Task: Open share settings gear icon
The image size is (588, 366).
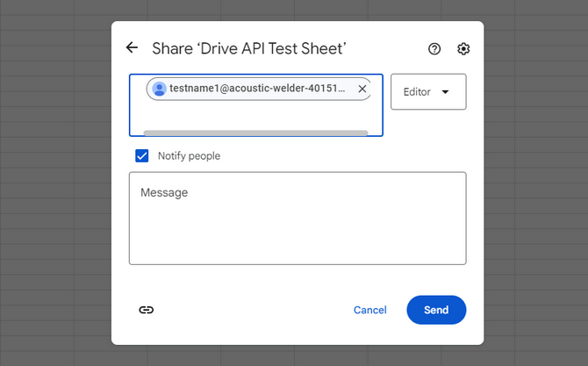Action: [x=463, y=49]
